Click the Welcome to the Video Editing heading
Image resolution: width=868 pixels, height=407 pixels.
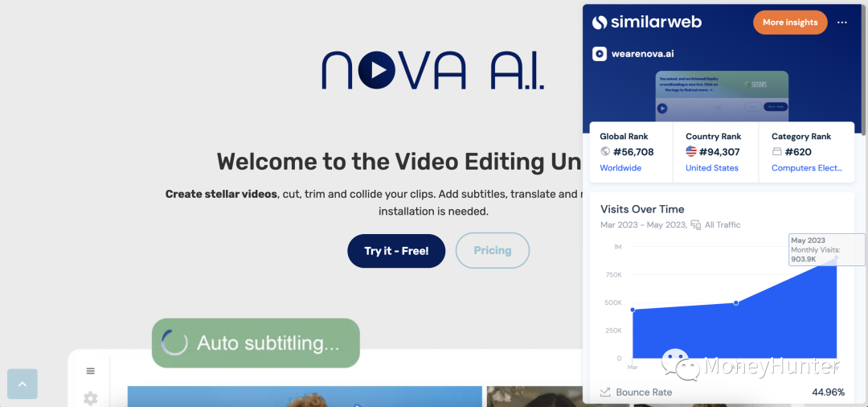coord(399,162)
